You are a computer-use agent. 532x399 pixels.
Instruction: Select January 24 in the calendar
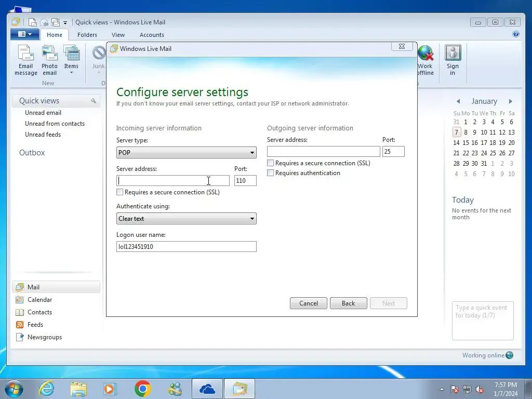[x=484, y=153]
